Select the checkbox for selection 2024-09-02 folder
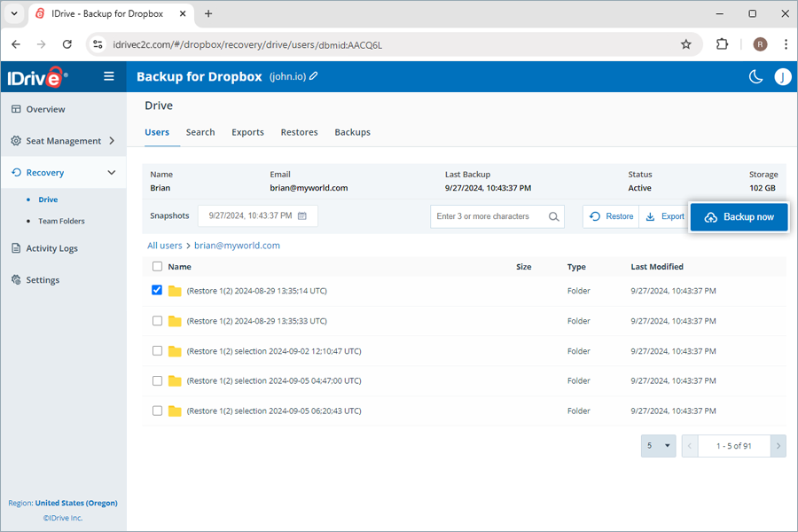798x532 pixels. (157, 350)
